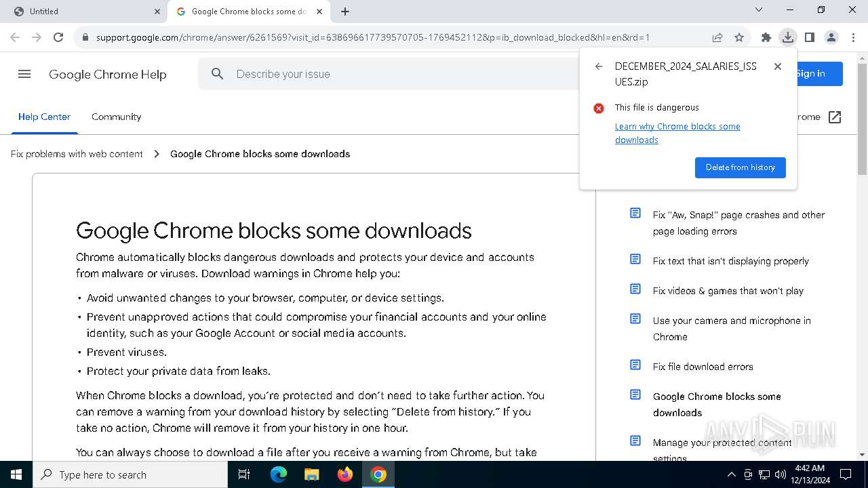The image size is (868, 488).
Task: Click the forward navigation arrow
Action: click(37, 37)
